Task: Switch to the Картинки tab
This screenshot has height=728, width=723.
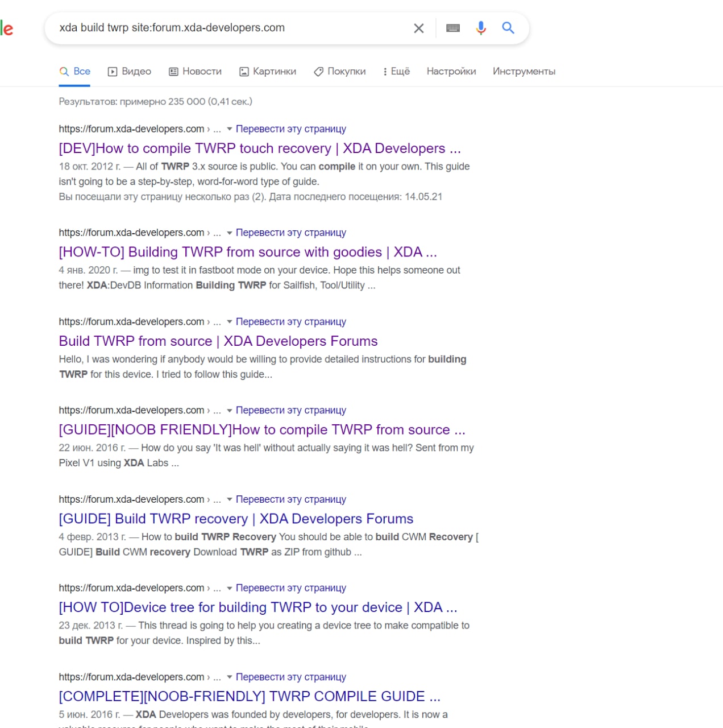Action: [x=268, y=71]
